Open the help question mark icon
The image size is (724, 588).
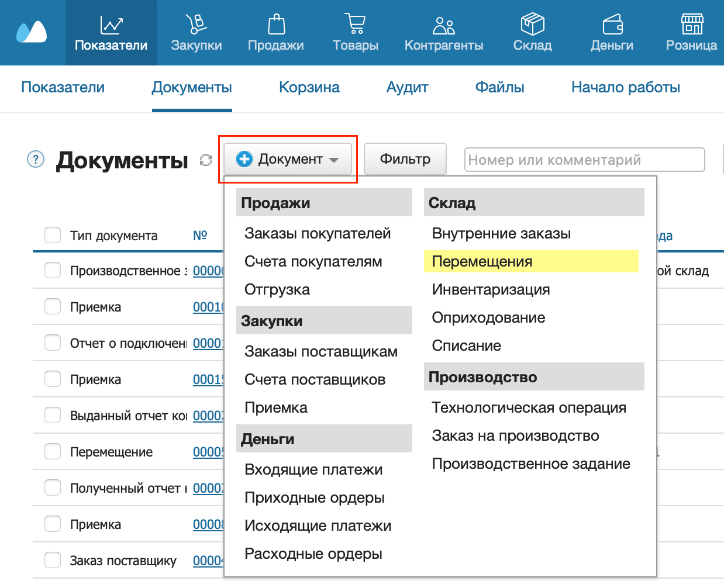[35, 158]
